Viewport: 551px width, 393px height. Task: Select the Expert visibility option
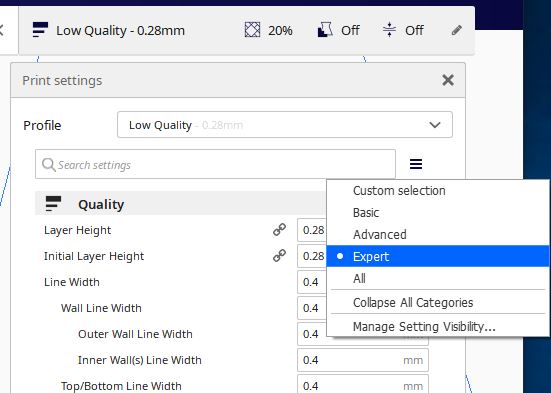438,256
